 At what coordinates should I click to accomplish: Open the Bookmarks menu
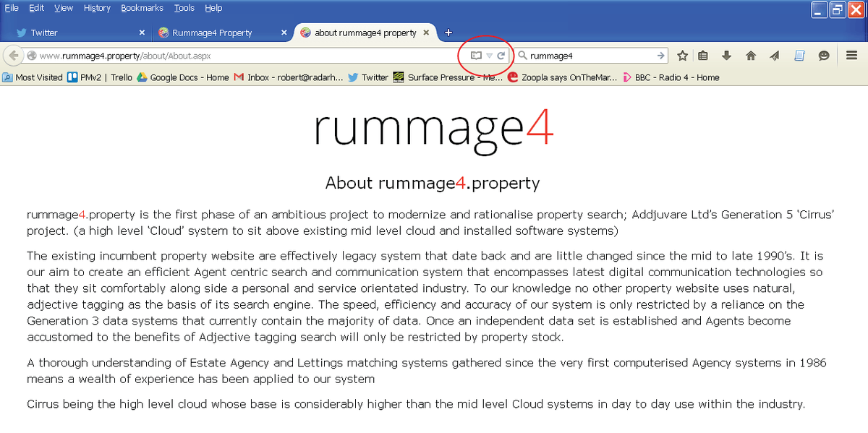click(143, 8)
